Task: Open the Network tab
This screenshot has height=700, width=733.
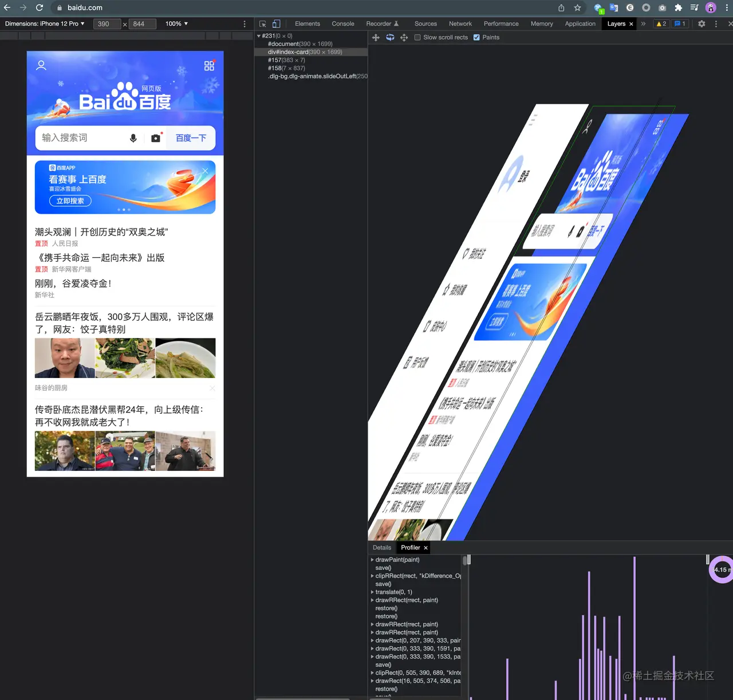Action: (460, 24)
